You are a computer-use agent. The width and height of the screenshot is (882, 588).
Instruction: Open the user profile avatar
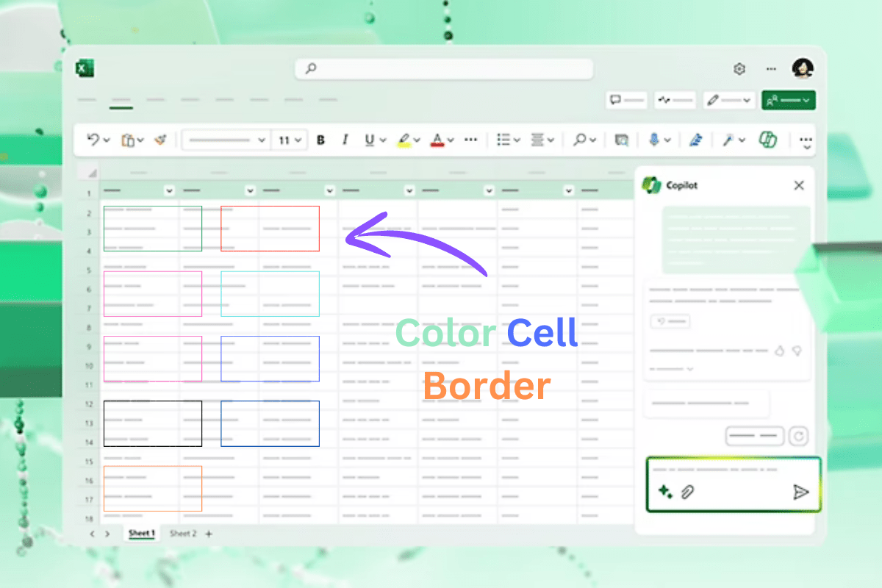[802, 68]
